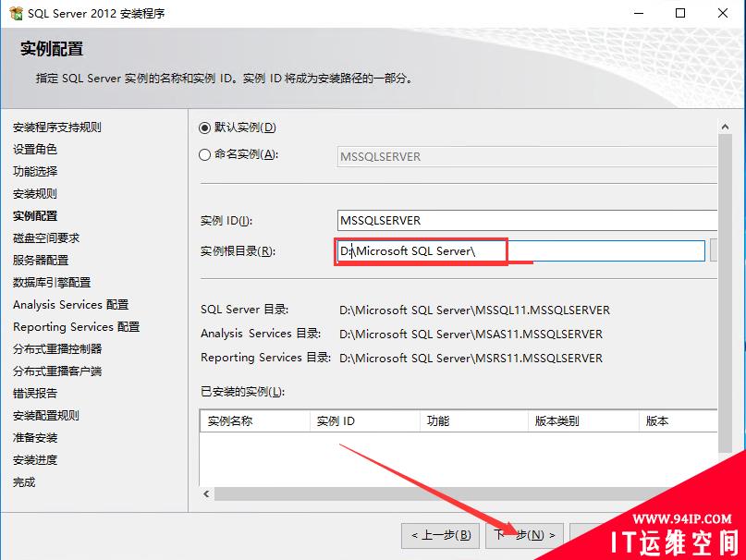Select 安装规则 step in sidebar
746x560 pixels.
tap(35, 194)
